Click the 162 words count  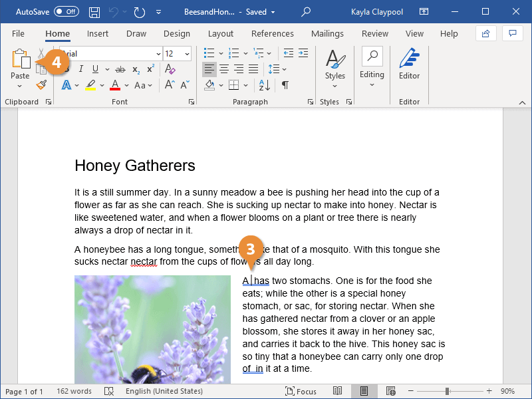pyautogui.click(x=74, y=391)
